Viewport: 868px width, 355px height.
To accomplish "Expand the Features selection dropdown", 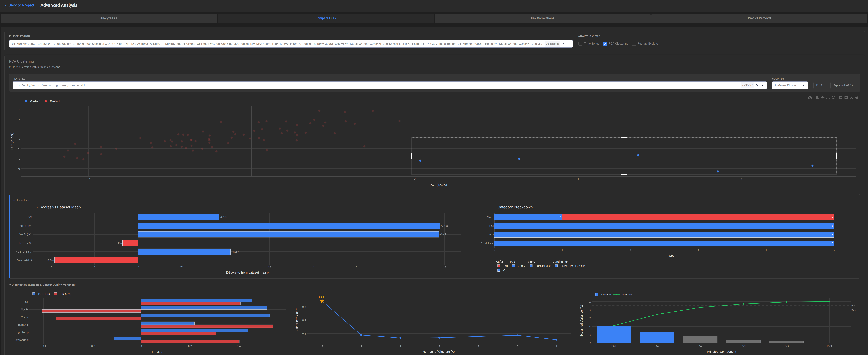I will [x=762, y=85].
